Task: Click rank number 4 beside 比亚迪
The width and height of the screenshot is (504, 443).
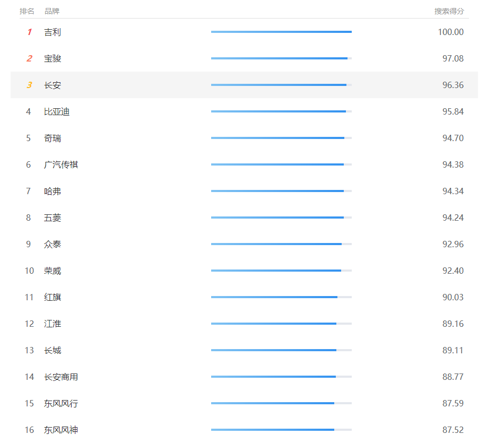Action: click(29, 111)
